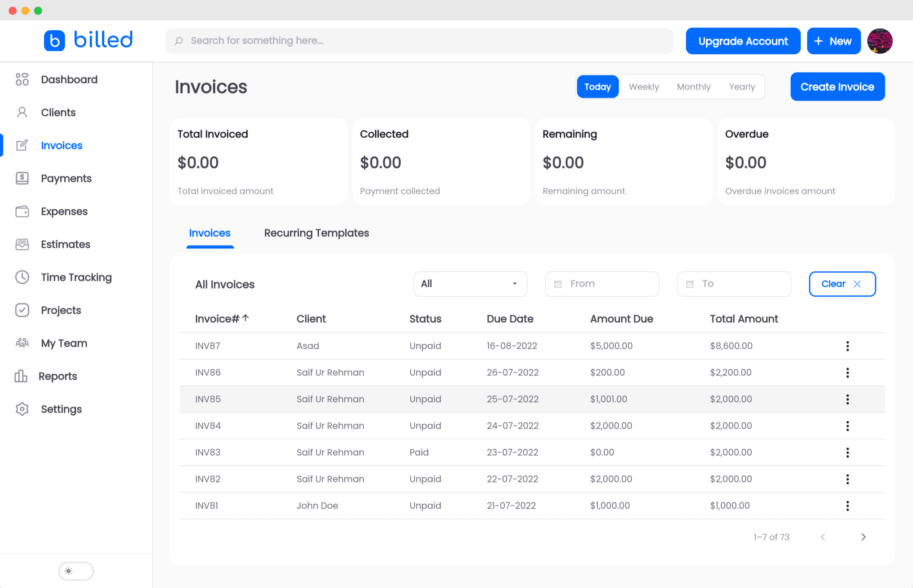The width and height of the screenshot is (913, 588).
Task: Click the Settings gear icon
Action: [22, 409]
